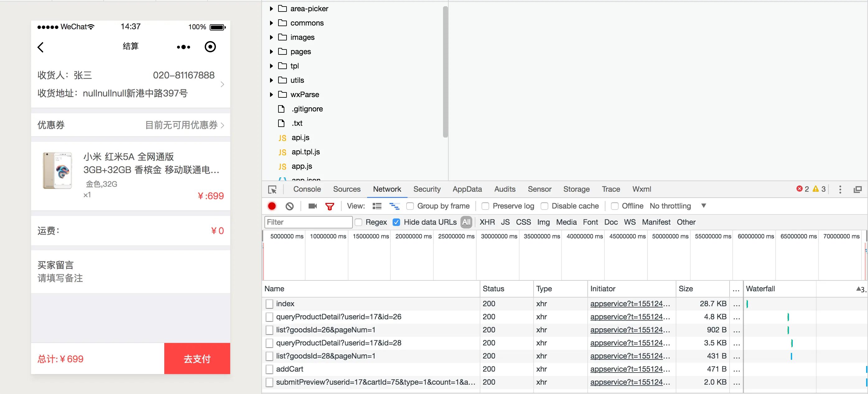Open the shipping address row for 张三
868x394 pixels.
(x=130, y=84)
